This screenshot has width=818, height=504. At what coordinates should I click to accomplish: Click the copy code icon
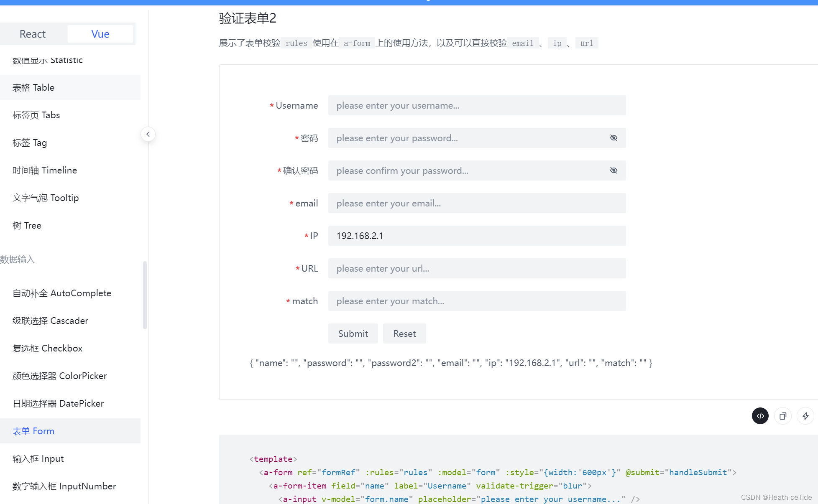click(x=782, y=416)
